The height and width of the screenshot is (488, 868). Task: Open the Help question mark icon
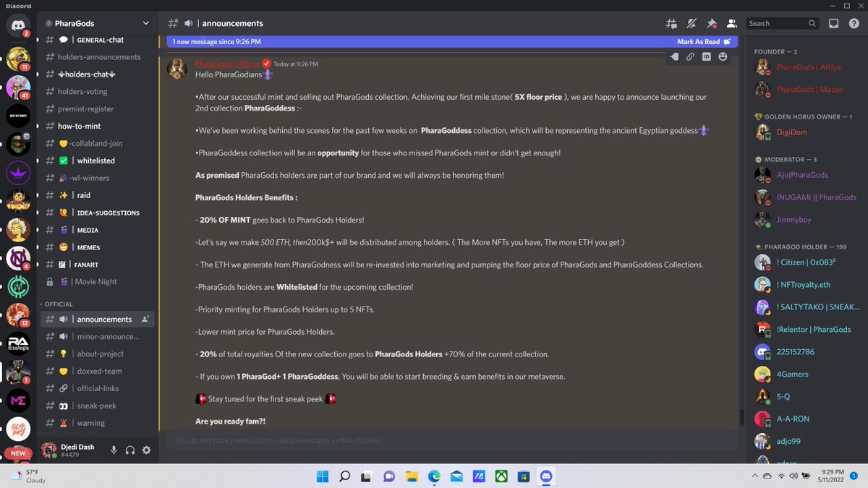click(854, 23)
